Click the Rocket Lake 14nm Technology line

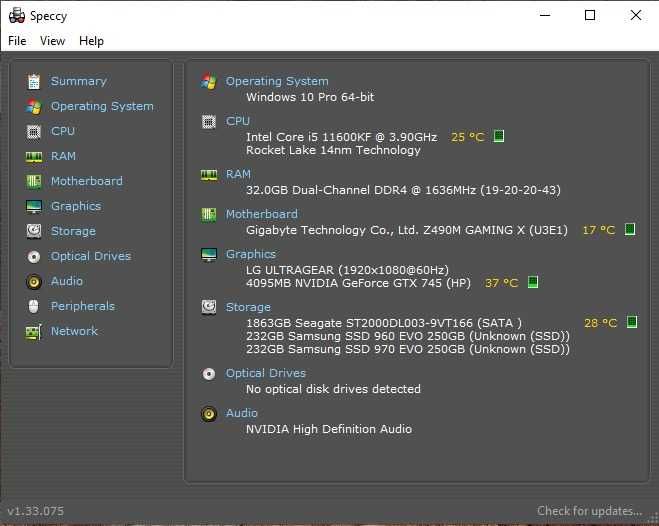coord(333,150)
